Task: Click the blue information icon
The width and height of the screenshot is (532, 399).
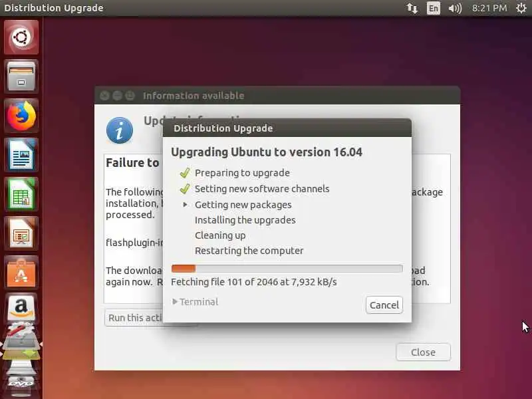Action: click(x=120, y=130)
